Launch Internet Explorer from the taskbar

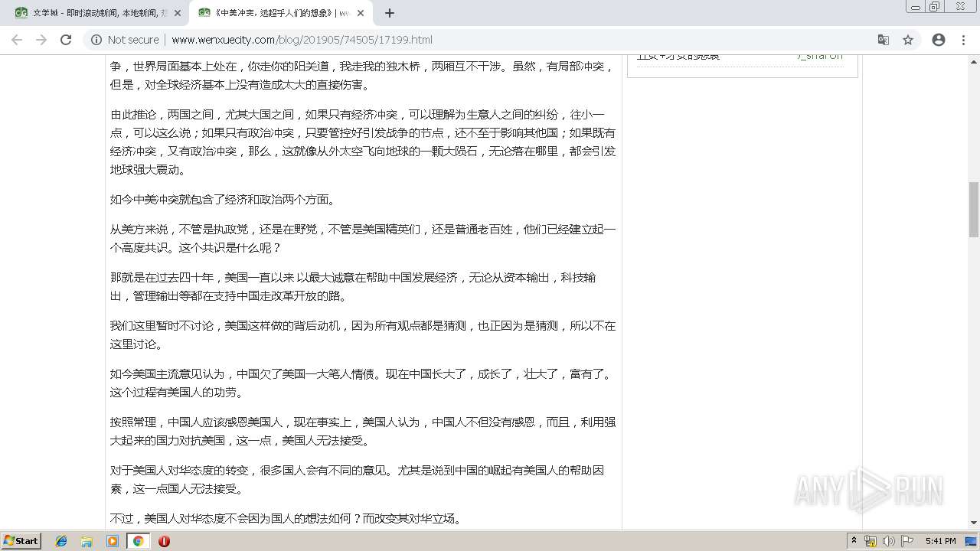[61, 541]
